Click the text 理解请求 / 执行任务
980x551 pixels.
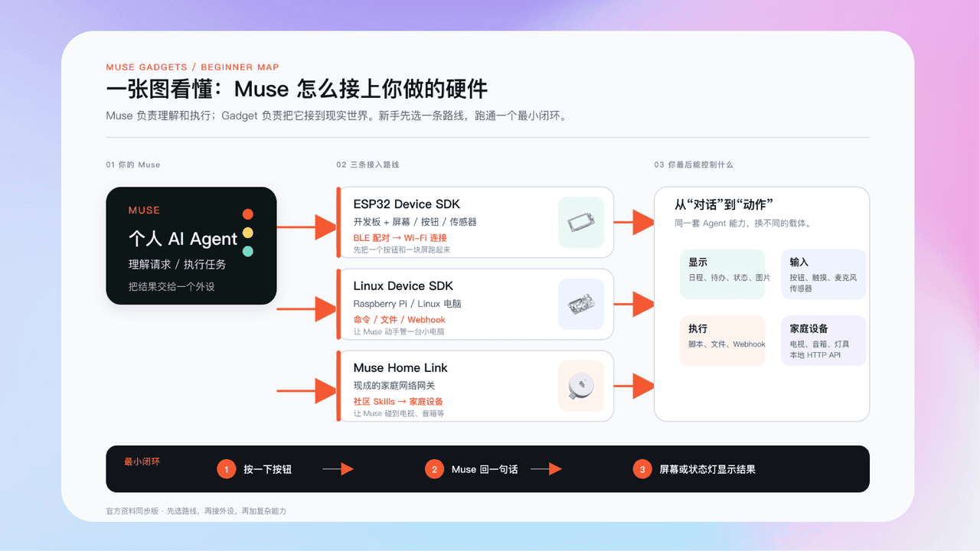click(x=177, y=265)
